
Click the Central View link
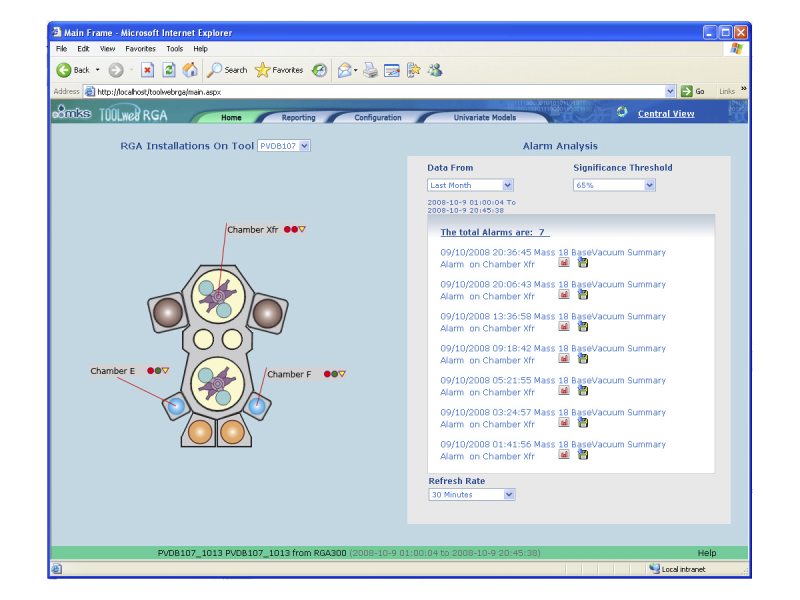click(x=666, y=114)
